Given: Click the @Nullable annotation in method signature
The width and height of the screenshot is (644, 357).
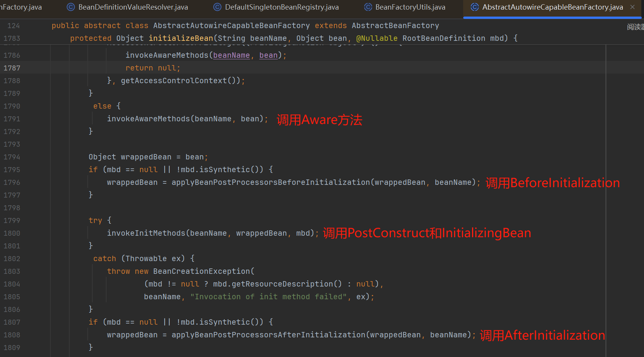Looking at the screenshot, I should pos(377,39).
